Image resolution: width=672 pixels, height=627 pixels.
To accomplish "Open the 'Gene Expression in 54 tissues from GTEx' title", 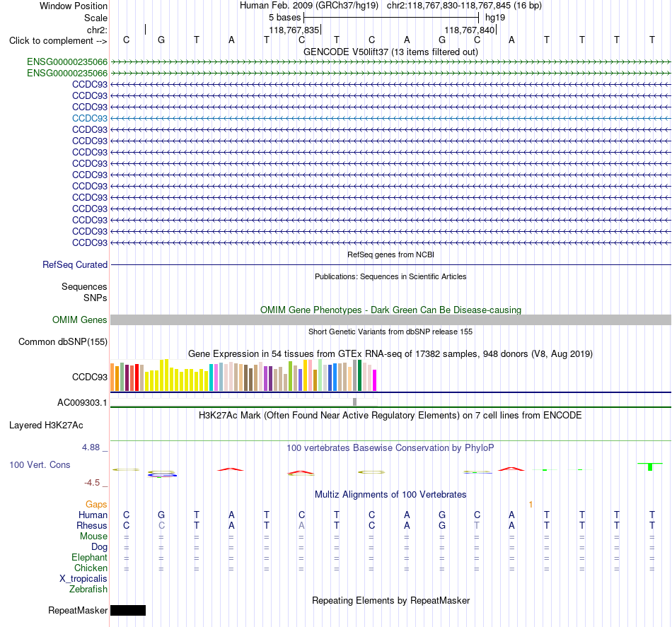I will click(390, 353).
